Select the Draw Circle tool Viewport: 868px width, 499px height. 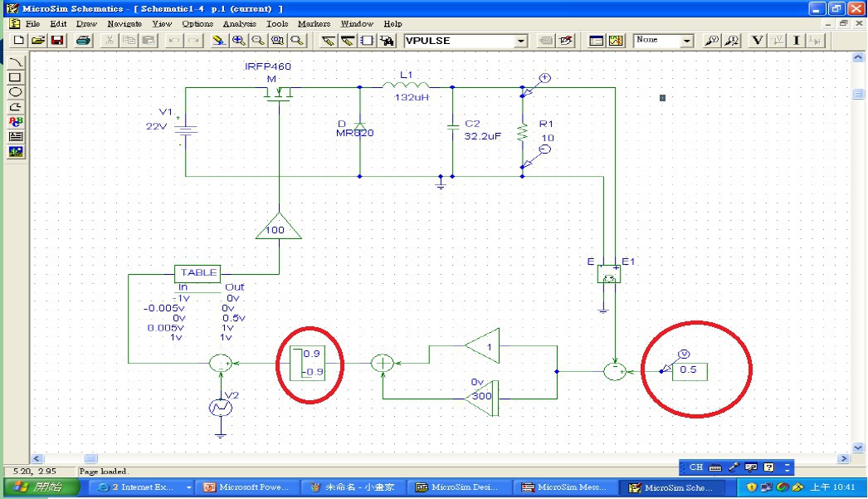point(16,92)
